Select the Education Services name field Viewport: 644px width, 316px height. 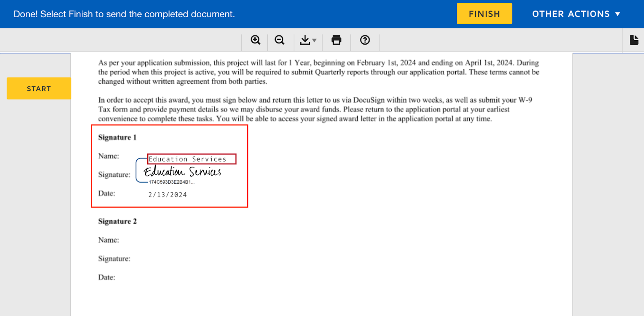192,159
